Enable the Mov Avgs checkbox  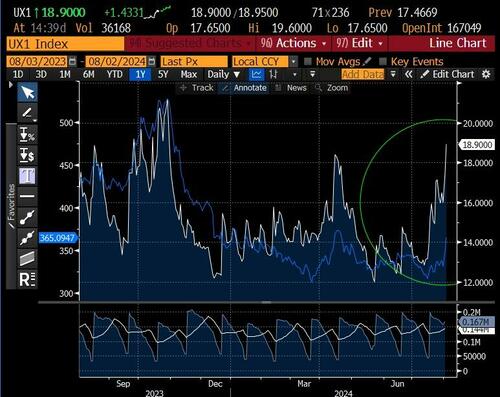point(308,62)
